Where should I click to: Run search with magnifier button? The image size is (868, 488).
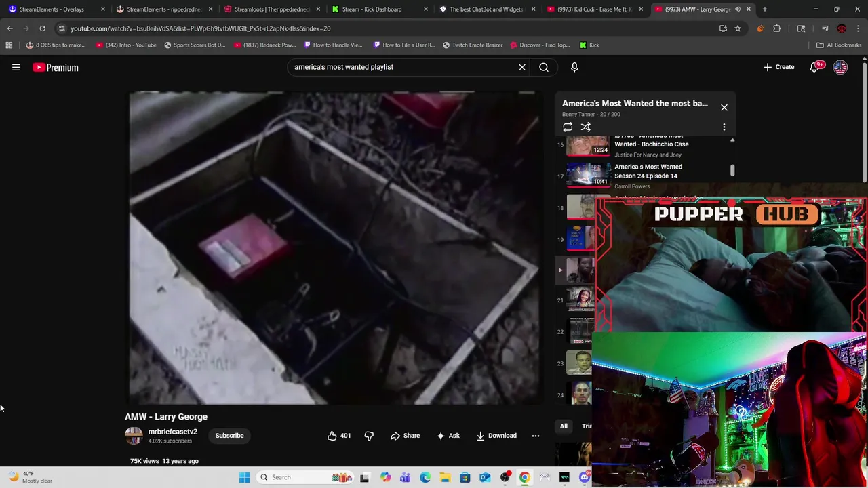544,67
